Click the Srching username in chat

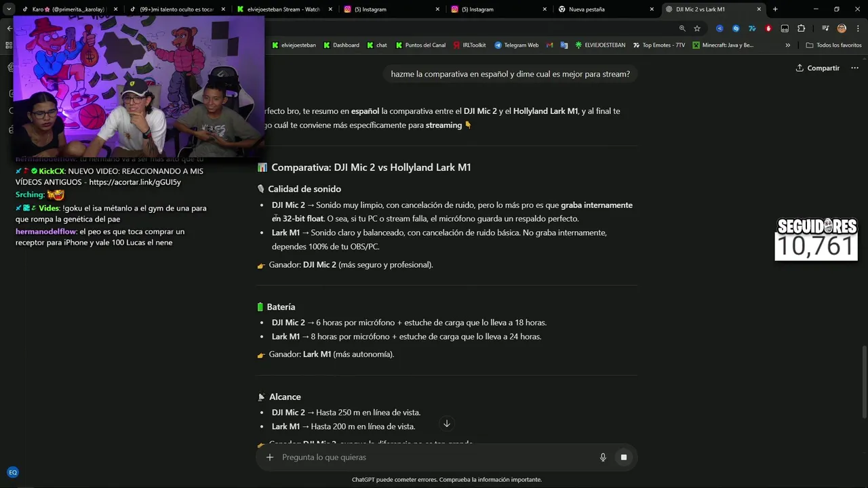tap(30, 195)
